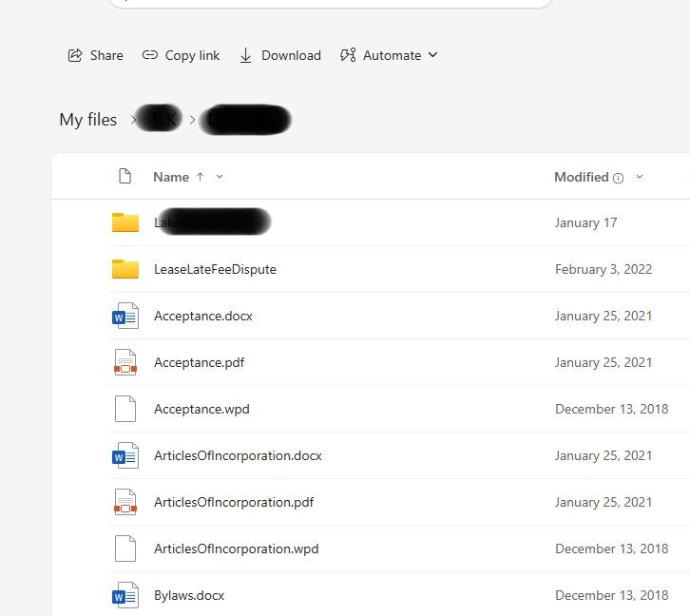Click the modified date of Acceptance.docx
The height and width of the screenshot is (616, 690).
tap(604, 316)
